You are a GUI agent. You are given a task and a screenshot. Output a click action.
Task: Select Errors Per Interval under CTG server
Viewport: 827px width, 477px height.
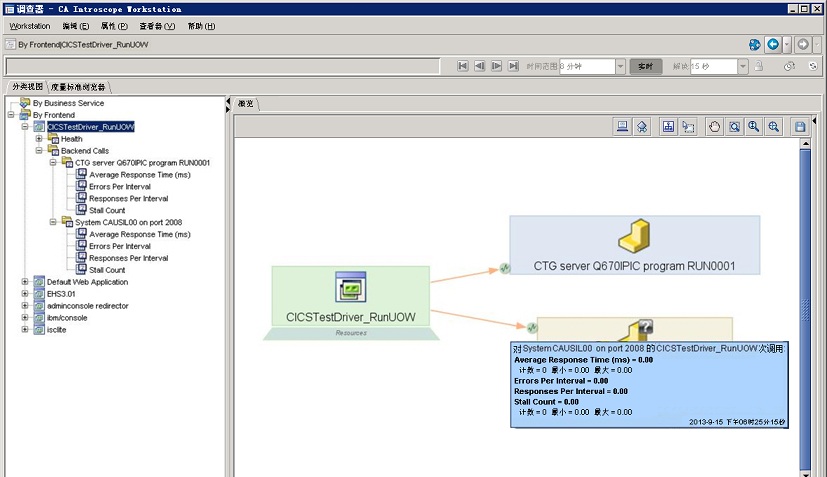120,187
